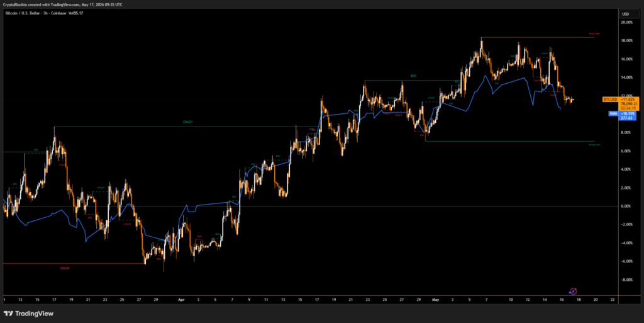Screen dimensions: 644x323
Task: Click the Vol 55.17 indicator legend
Action: 76,13
